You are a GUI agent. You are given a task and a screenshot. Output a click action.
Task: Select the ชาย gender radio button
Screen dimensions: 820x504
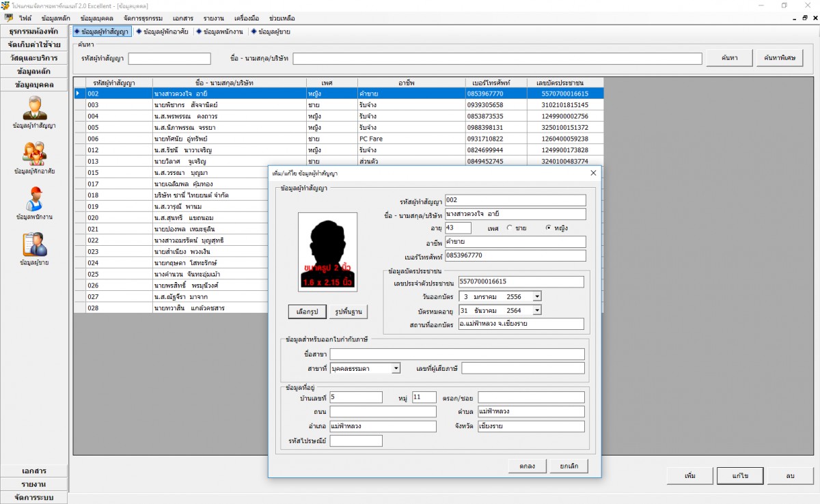[x=509, y=228]
